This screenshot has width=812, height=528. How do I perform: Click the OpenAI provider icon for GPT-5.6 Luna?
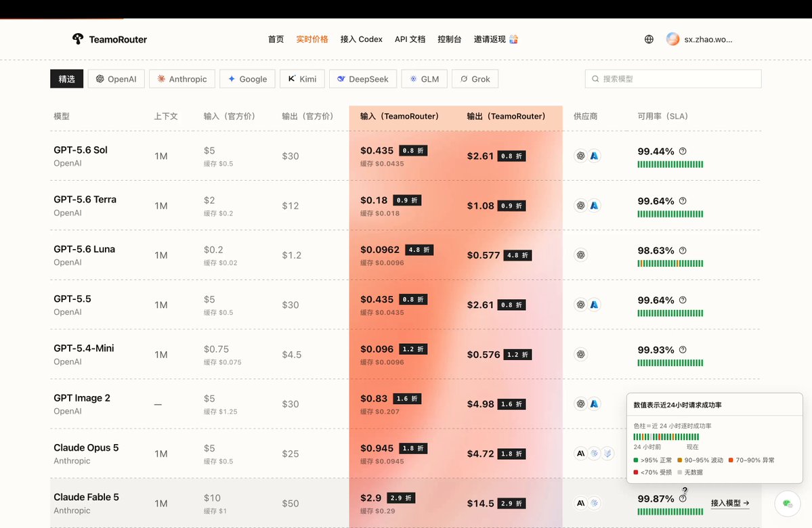[580, 255]
